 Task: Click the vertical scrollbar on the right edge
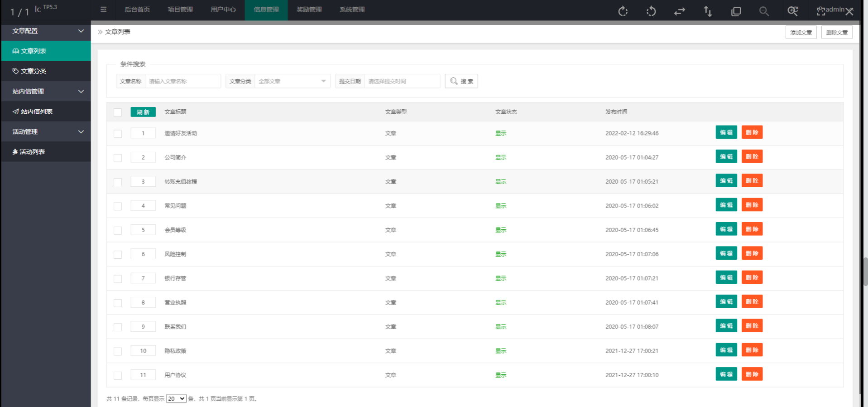[x=865, y=272]
